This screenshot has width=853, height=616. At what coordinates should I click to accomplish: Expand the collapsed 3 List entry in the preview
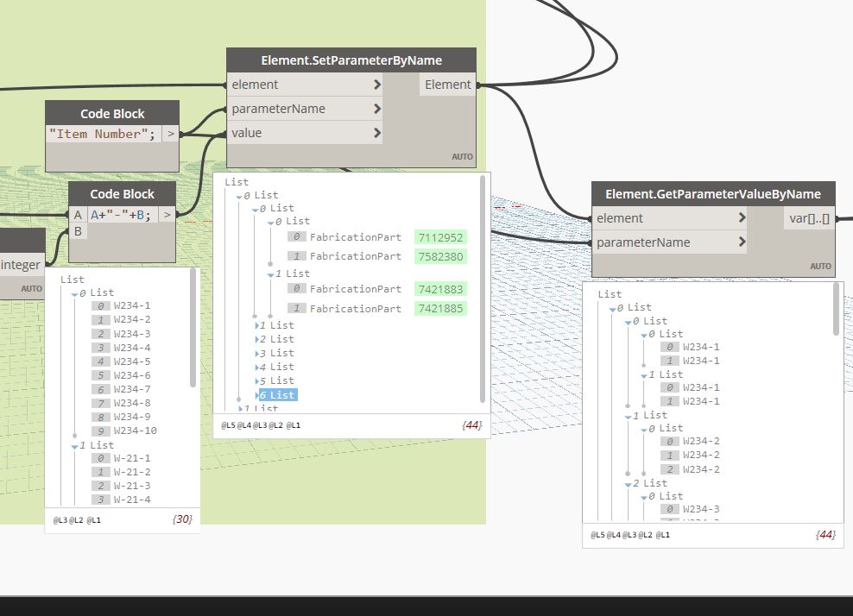256,353
